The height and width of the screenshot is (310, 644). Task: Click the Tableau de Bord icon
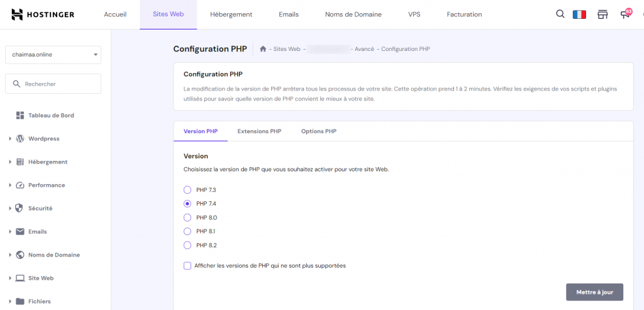point(19,116)
